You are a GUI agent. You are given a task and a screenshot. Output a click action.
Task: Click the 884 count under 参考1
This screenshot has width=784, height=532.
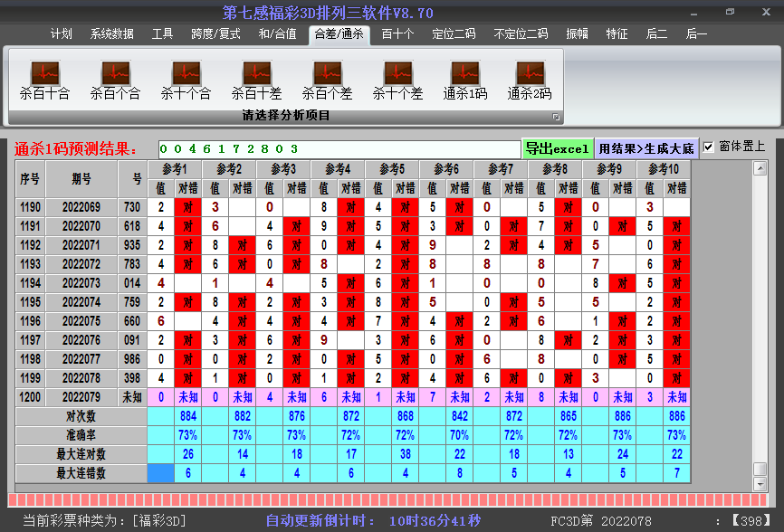click(x=188, y=416)
